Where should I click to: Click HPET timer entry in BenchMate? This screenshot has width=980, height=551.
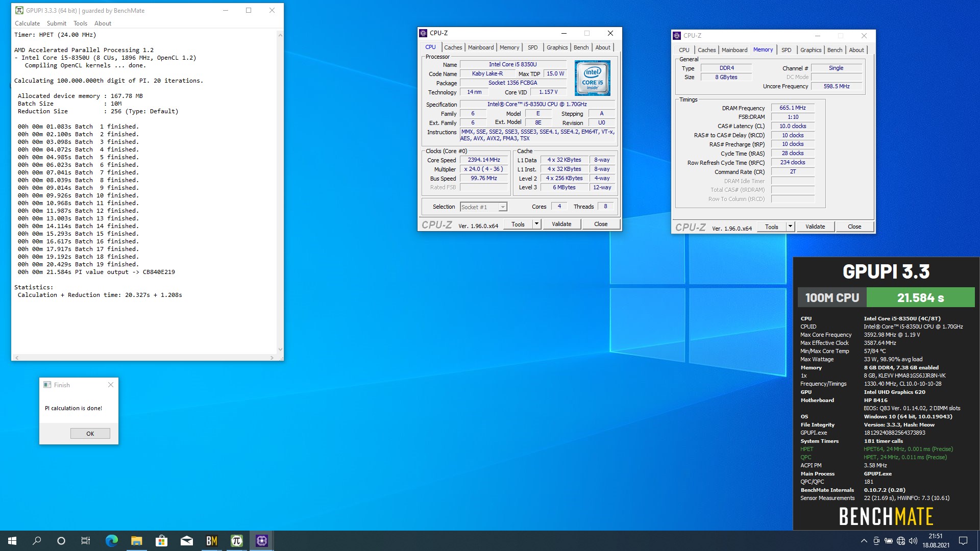[876, 449]
